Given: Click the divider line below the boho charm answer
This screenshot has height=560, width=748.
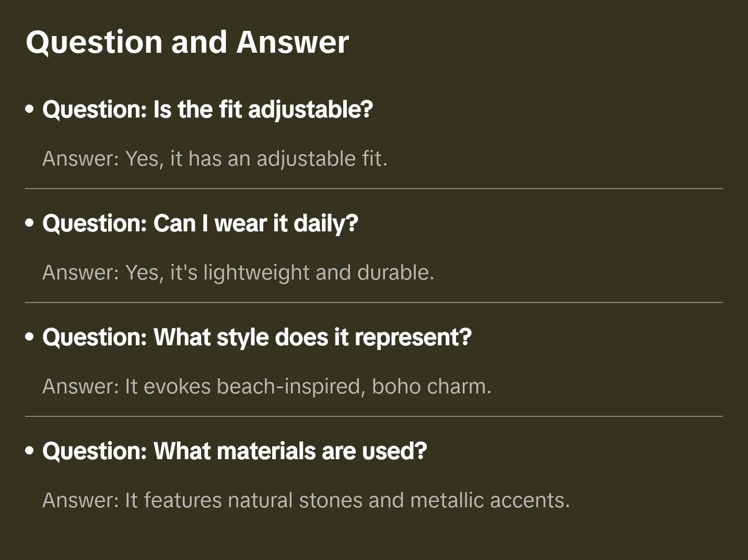Looking at the screenshot, I should pos(374,416).
